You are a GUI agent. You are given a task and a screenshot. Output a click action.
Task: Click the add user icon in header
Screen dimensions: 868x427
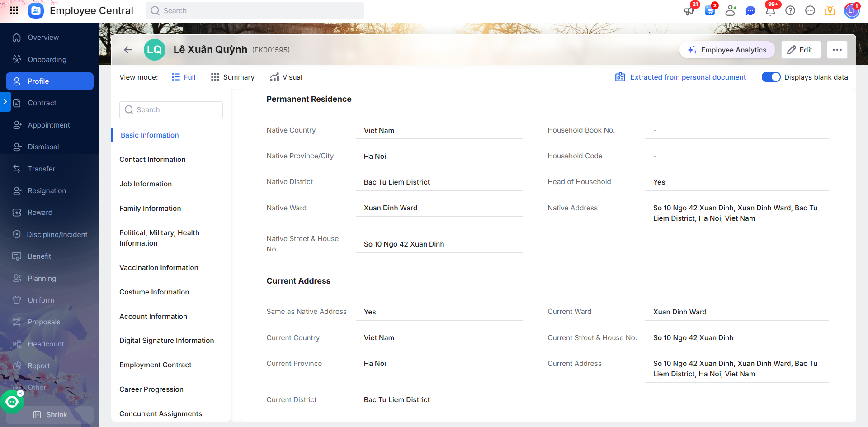pyautogui.click(x=730, y=11)
